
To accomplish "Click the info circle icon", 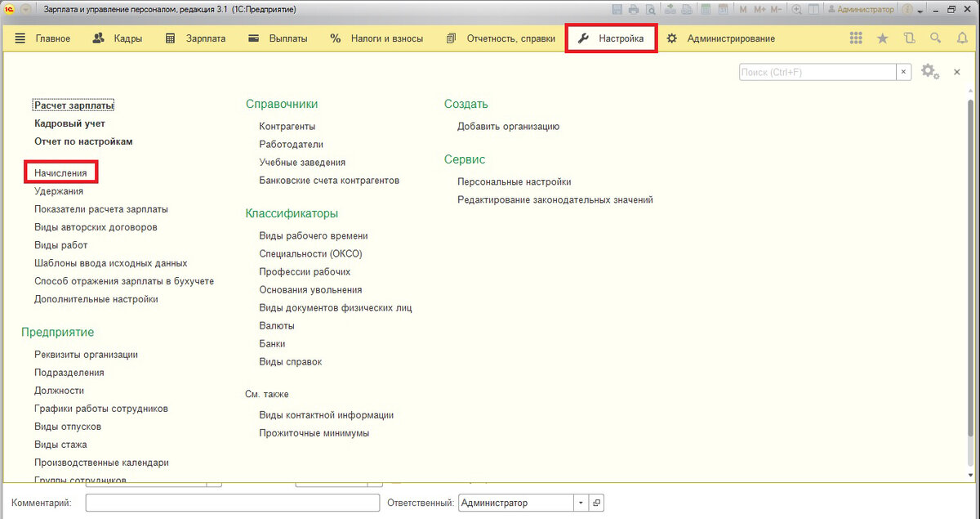I will coord(907,9).
